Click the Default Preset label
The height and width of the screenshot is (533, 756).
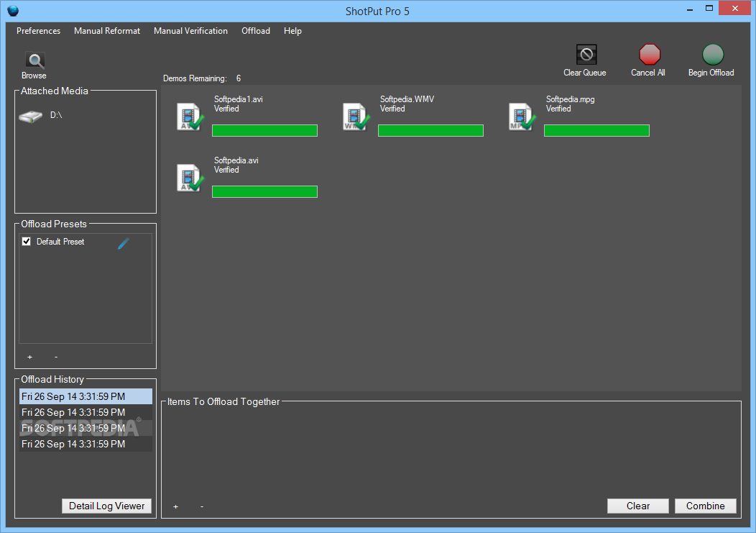point(60,242)
